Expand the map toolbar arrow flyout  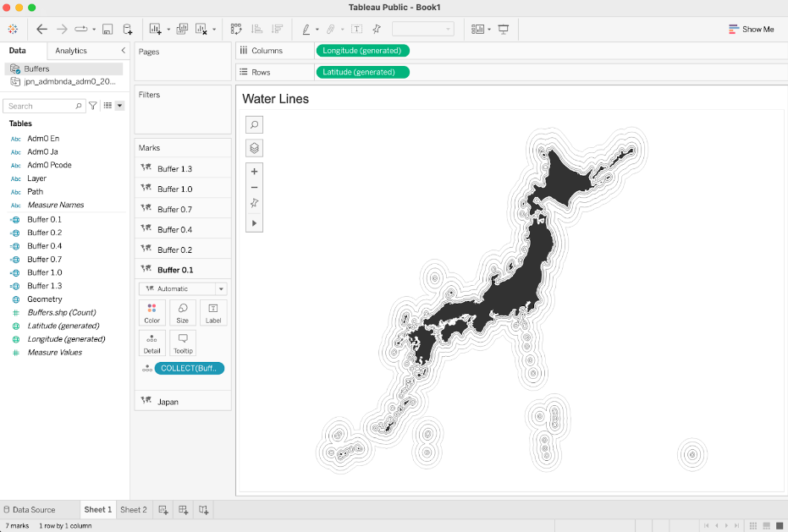pyautogui.click(x=254, y=223)
